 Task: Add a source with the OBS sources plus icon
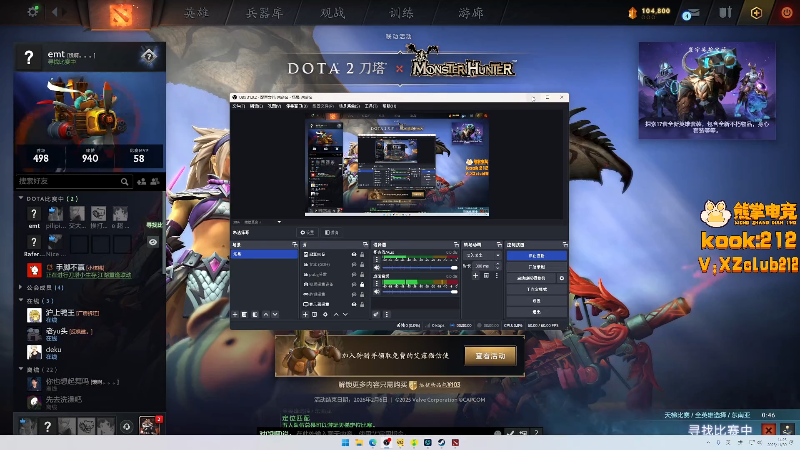point(305,314)
